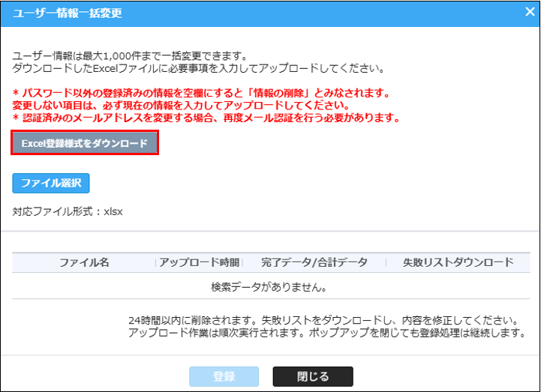The width and height of the screenshot is (541, 392).
Task: Click the アップロード作業は順次実行 note
Action: (327, 333)
